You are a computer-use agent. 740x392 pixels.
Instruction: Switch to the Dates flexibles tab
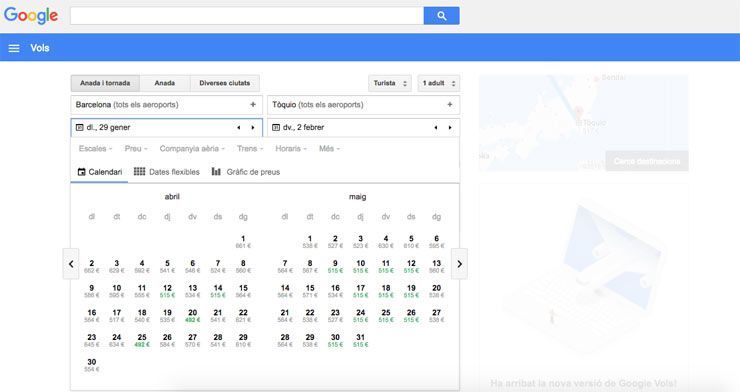167,172
